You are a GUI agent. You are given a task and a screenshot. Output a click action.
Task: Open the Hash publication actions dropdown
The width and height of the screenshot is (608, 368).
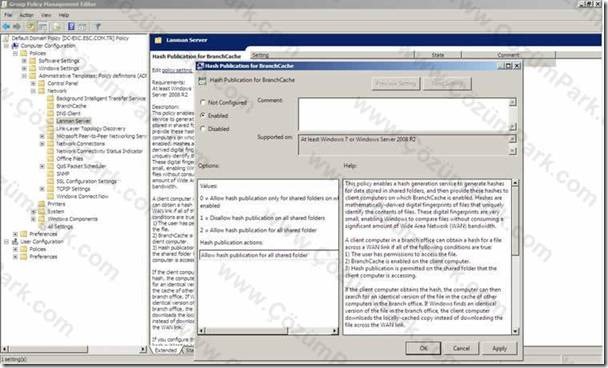(268, 255)
